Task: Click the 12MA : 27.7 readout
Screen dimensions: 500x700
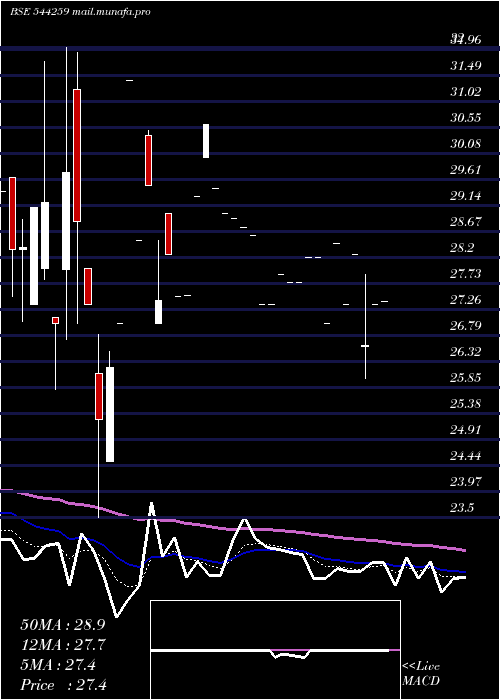Action: [x=62, y=645]
